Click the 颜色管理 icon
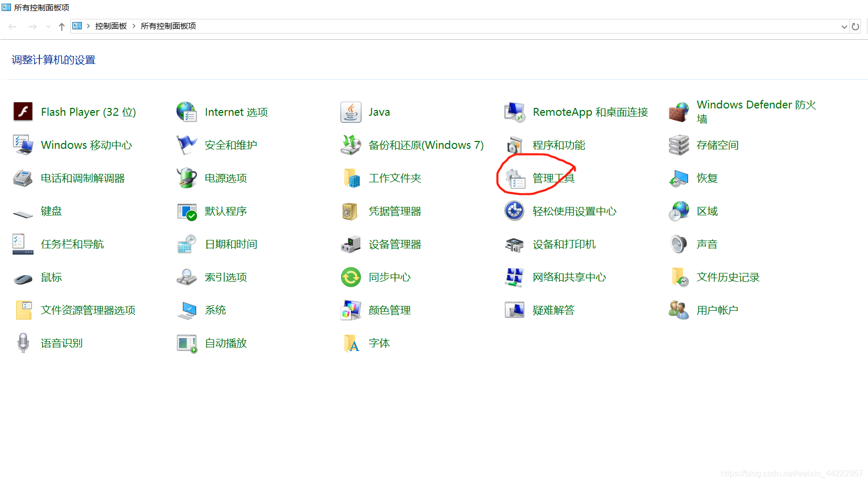 (350, 310)
